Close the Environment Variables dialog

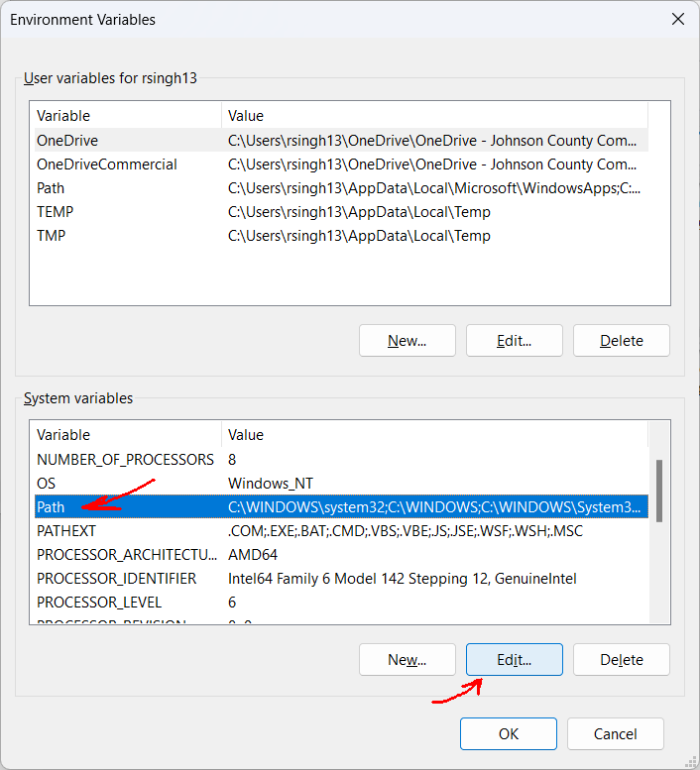(678, 19)
